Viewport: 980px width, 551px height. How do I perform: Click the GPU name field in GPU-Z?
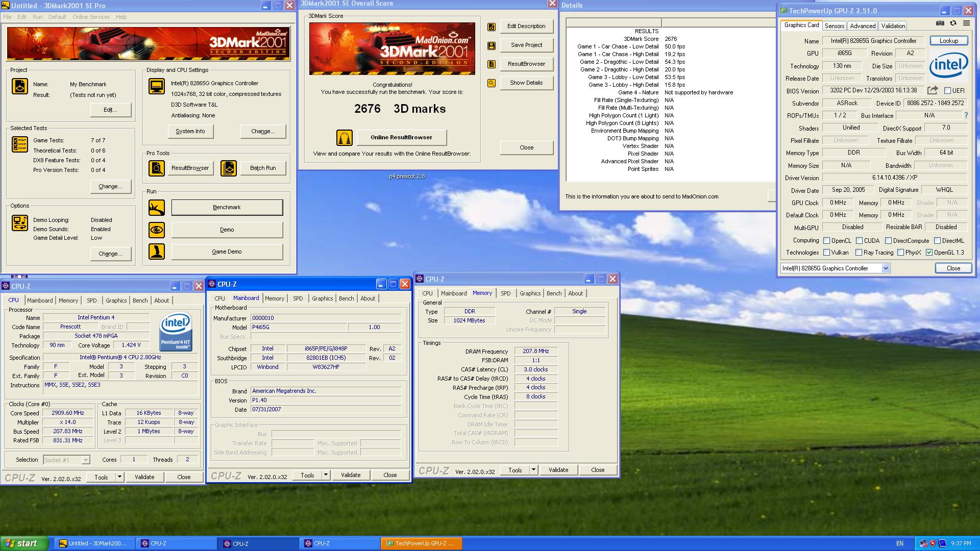[x=873, y=41]
